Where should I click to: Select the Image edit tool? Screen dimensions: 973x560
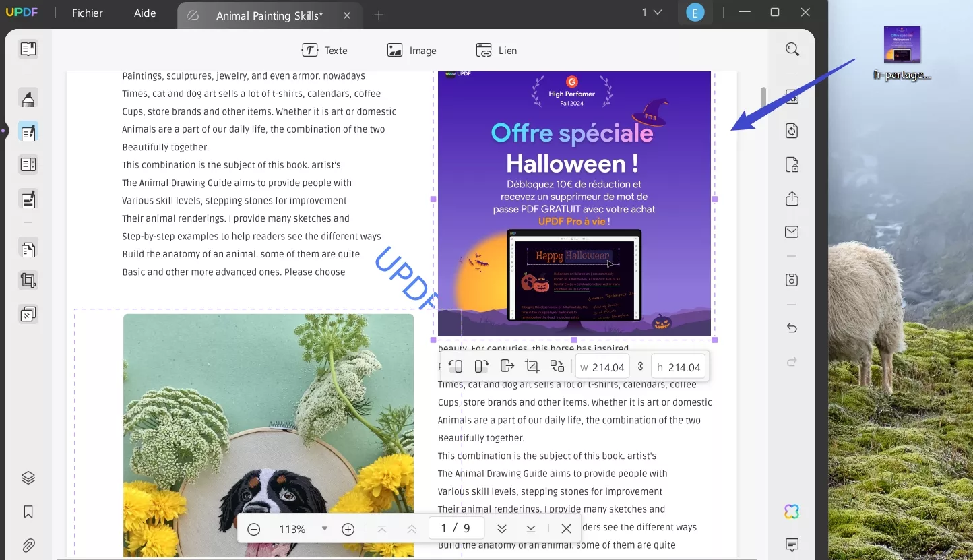[x=411, y=50]
